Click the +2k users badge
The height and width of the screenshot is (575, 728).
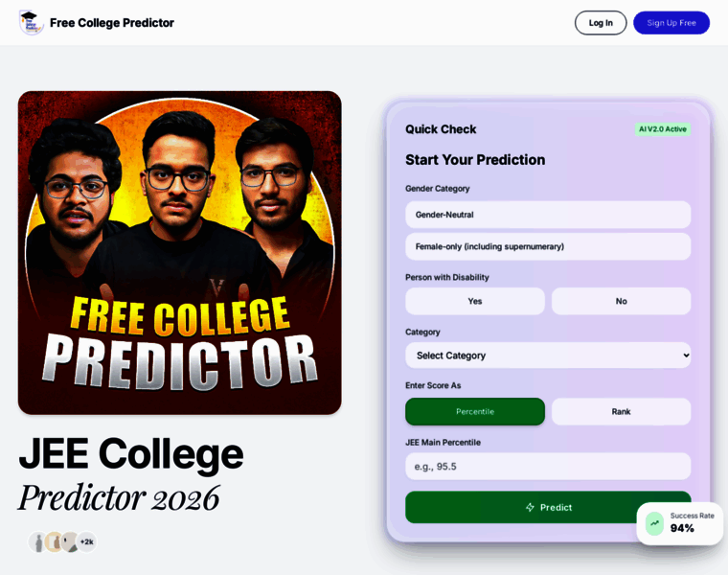tap(87, 542)
